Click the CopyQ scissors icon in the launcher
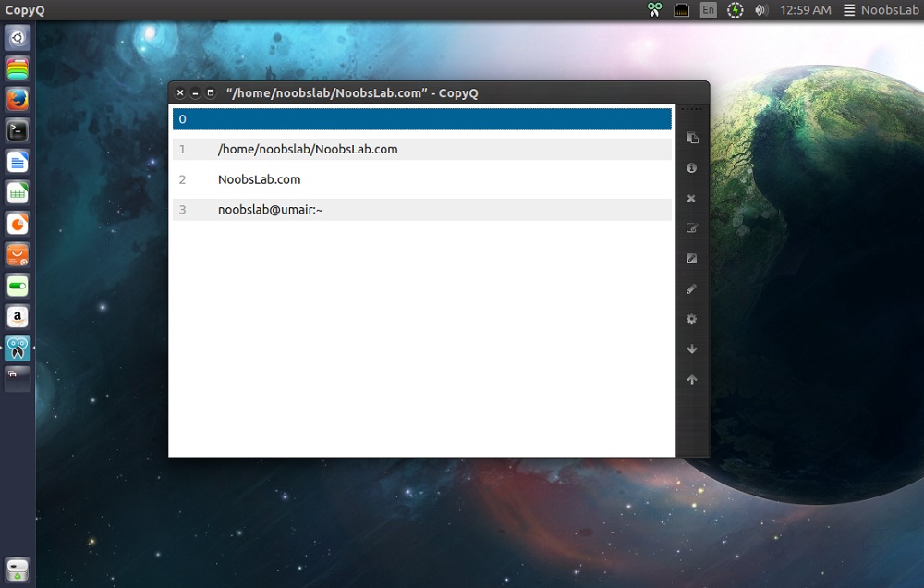 click(18, 348)
